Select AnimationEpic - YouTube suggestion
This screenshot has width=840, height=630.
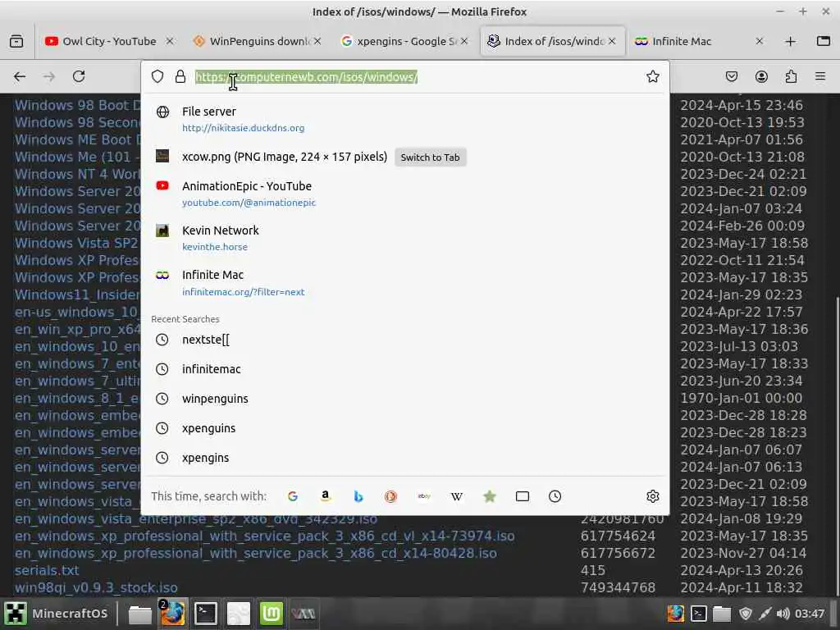click(405, 194)
